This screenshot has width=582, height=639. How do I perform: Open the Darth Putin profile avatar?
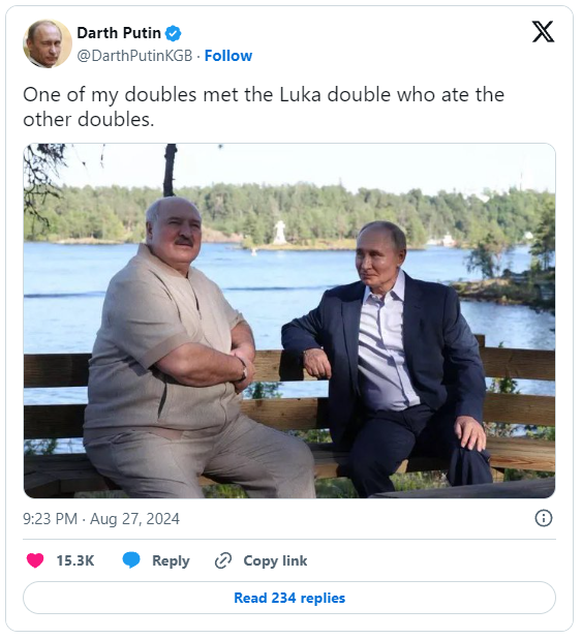(x=47, y=43)
